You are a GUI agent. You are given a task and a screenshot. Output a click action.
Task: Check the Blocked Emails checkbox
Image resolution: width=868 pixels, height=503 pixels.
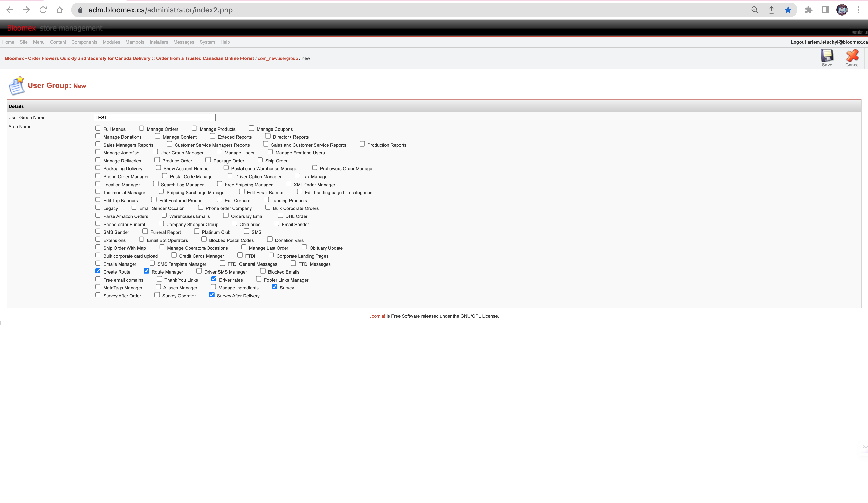263,271
